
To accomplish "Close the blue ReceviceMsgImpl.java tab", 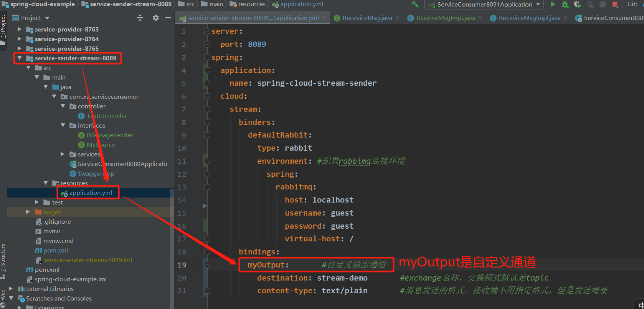I will coord(565,18).
